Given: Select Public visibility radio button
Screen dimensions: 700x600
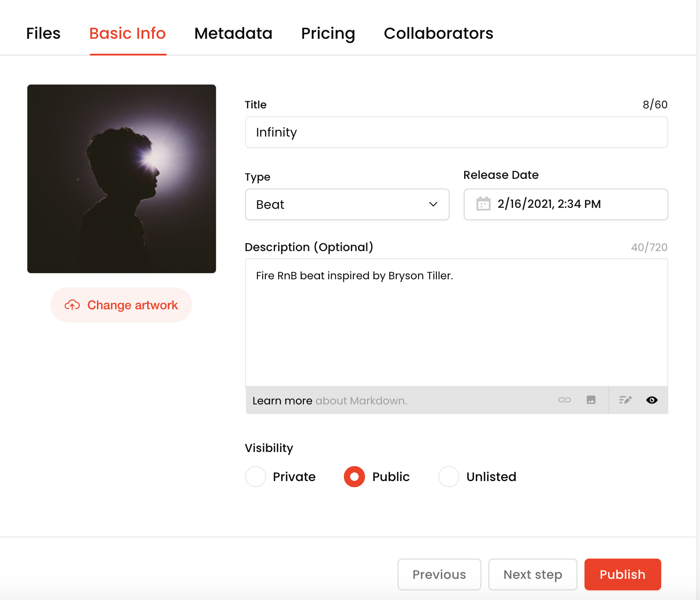Looking at the screenshot, I should 354,477.
